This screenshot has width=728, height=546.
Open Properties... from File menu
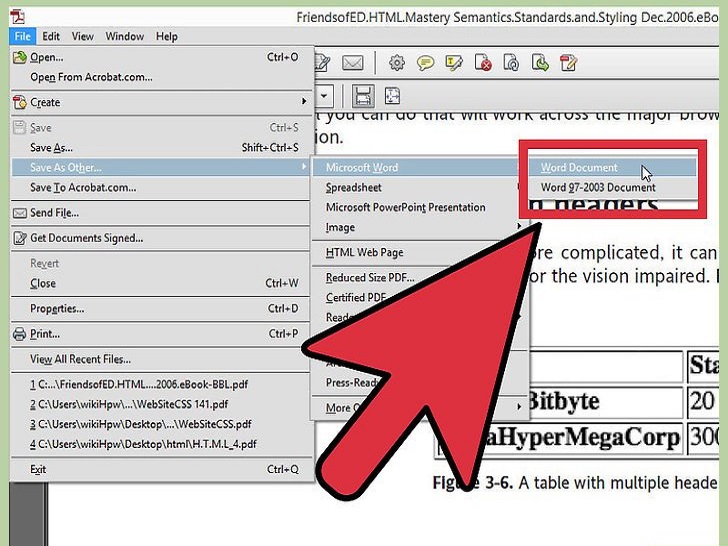pos(161,309)
